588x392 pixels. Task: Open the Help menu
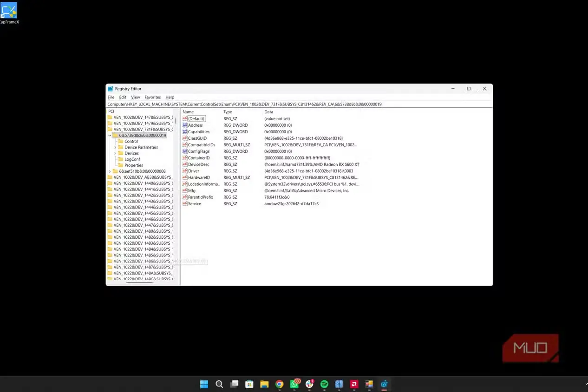[170, 97]
